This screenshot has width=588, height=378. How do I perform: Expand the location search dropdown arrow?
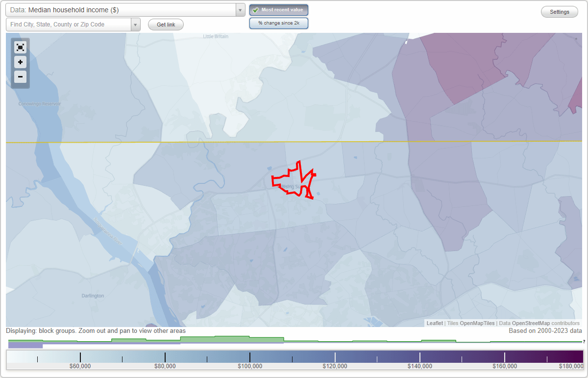click(x=136, y=24)
